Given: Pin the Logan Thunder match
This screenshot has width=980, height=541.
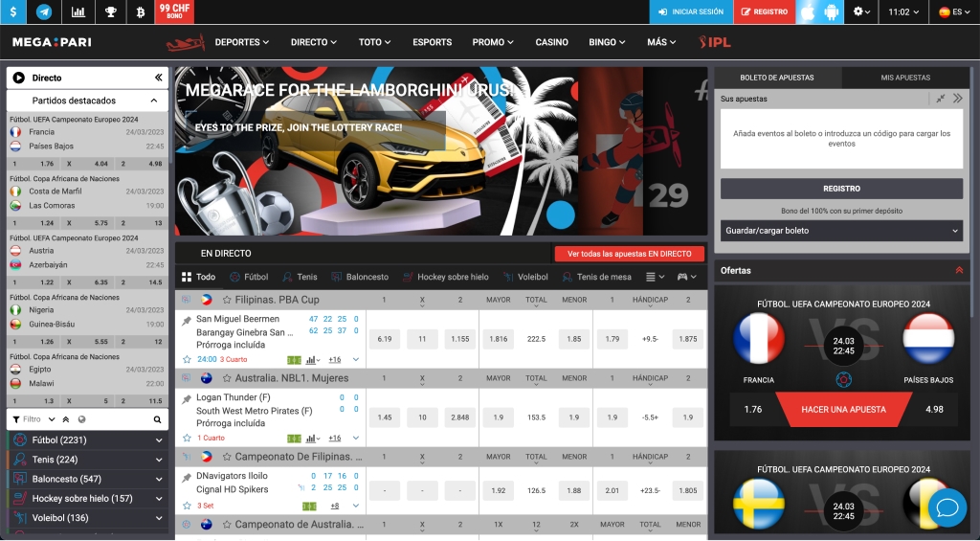Looking at the screenshot, I should (x=186, y=399).
